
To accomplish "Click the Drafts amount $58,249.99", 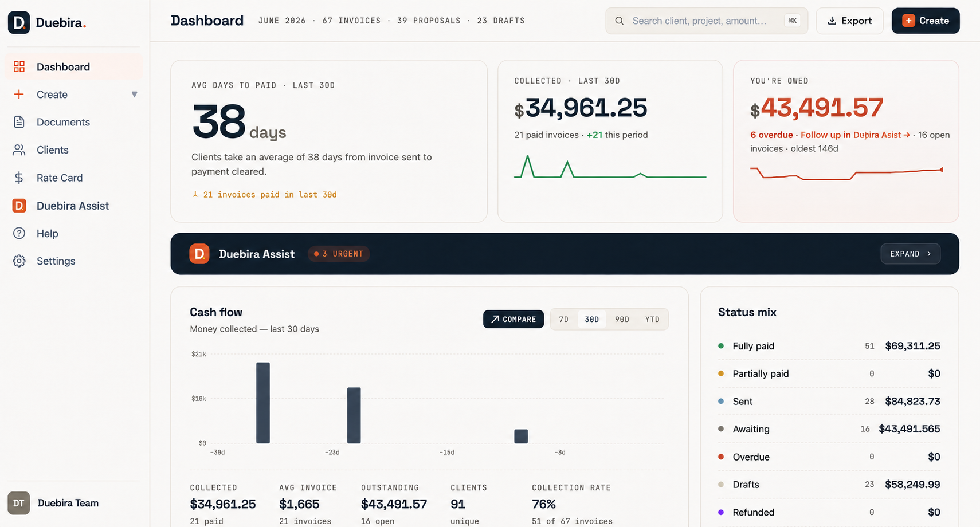I will [x=912, y=485].
